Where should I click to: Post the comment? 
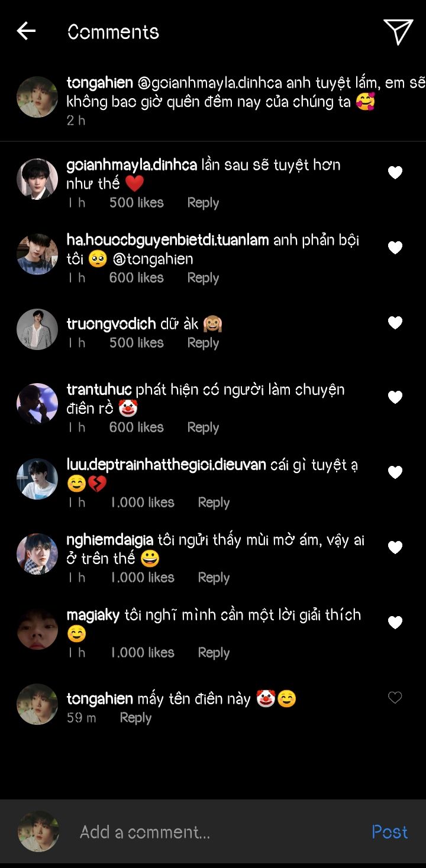[x=389, y=832]
